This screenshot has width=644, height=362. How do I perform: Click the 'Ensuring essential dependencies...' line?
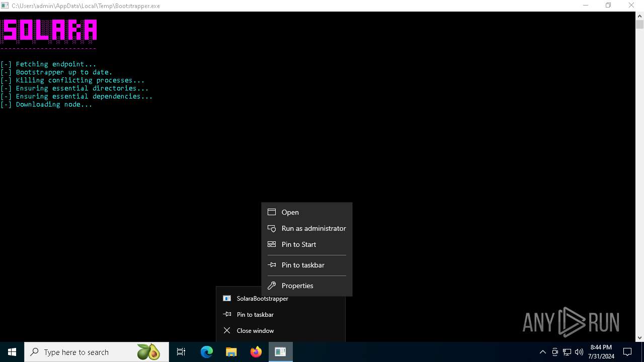(76, 96)
